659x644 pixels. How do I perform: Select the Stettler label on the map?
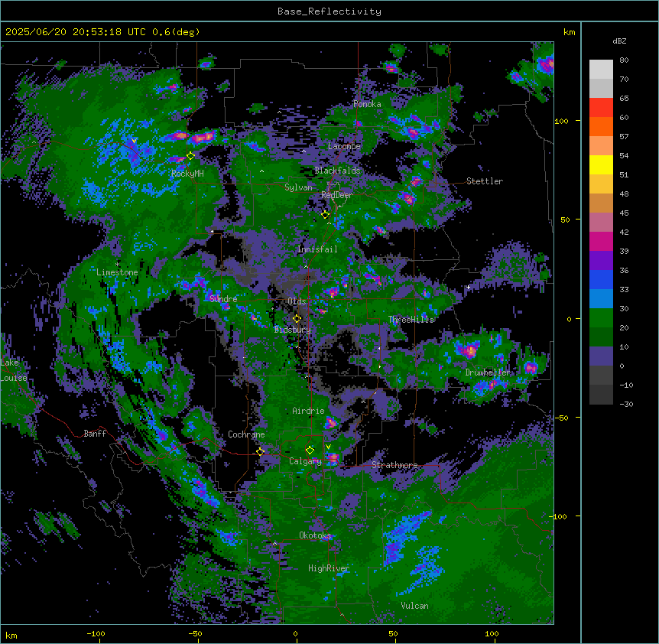click(485, 181)
